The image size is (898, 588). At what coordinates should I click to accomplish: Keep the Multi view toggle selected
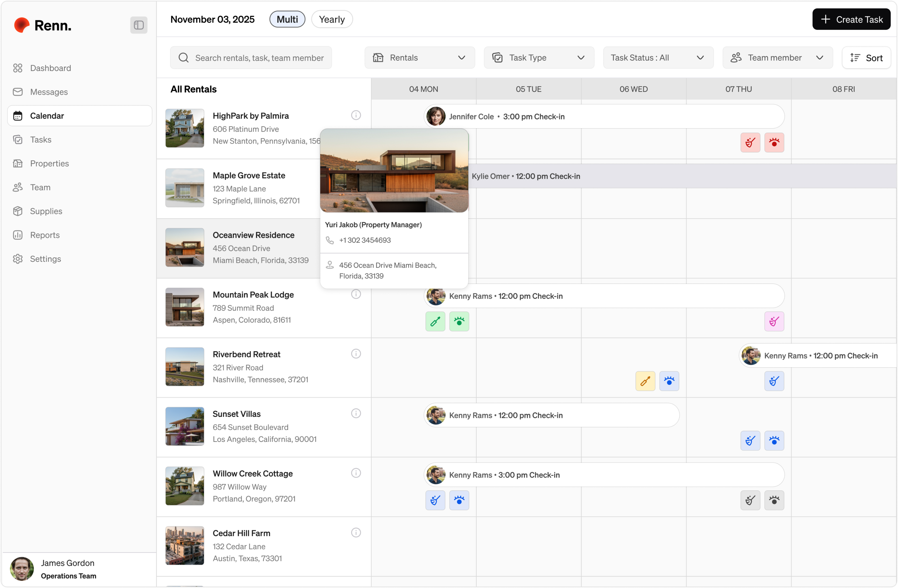[x=287, y=19]
